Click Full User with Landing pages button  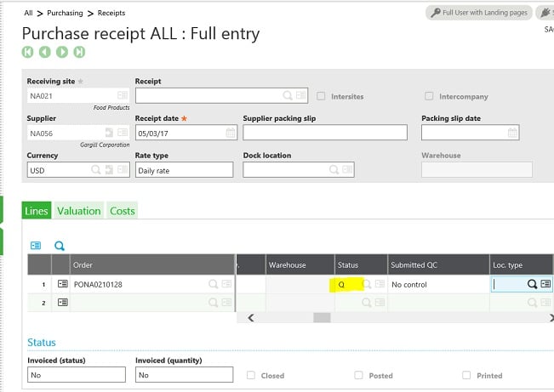[479, 13]
